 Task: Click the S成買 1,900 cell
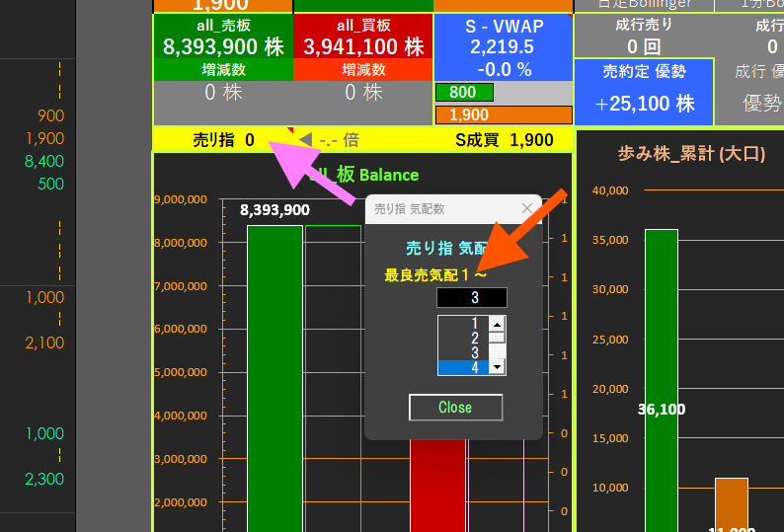pos(504,140)
